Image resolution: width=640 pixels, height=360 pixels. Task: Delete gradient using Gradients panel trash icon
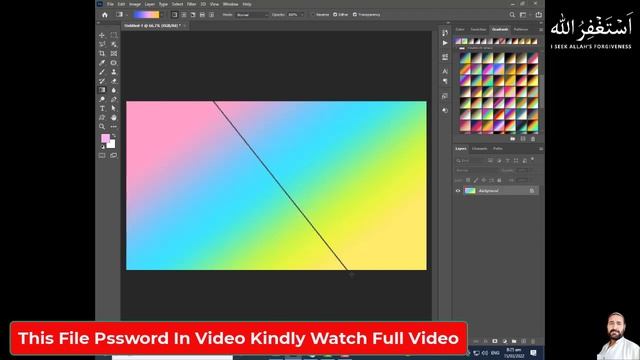(x=533, y=139)
